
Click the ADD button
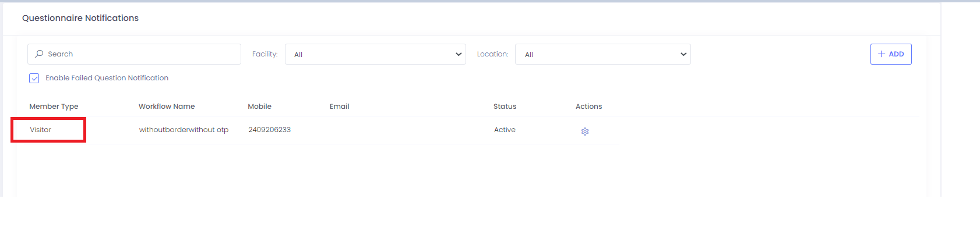[x=891, y=54]
